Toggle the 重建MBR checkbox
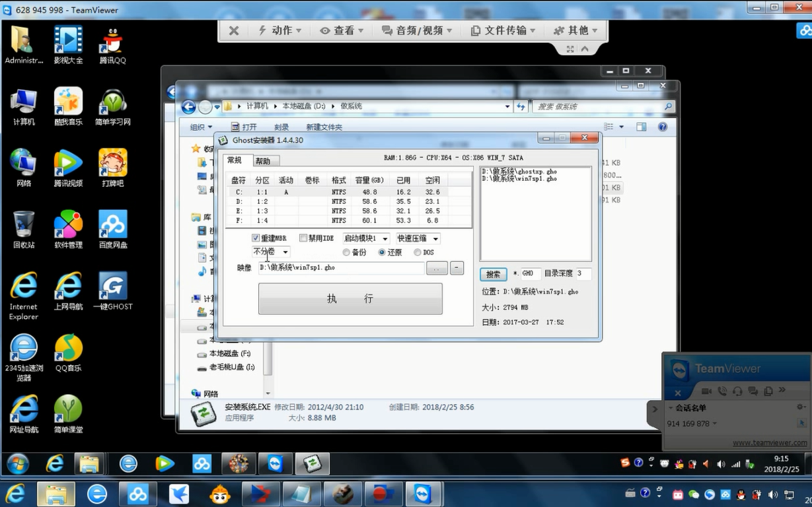 coord(256,238)
